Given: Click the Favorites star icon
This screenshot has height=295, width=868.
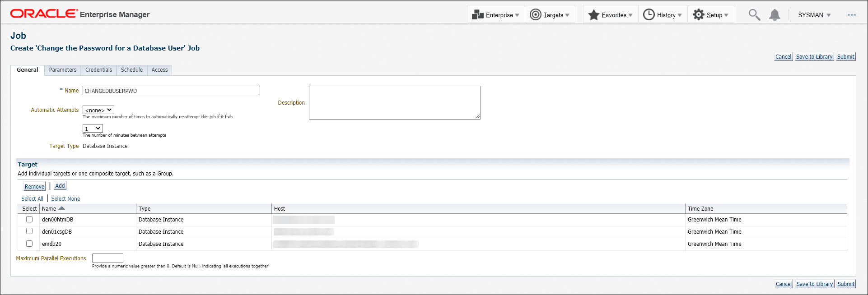Looking at the screenshot, I should [x=593, y=15].
